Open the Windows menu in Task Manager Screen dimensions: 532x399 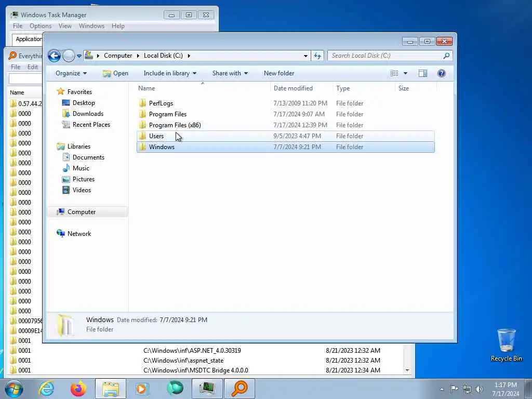click(x=91, y=26)
